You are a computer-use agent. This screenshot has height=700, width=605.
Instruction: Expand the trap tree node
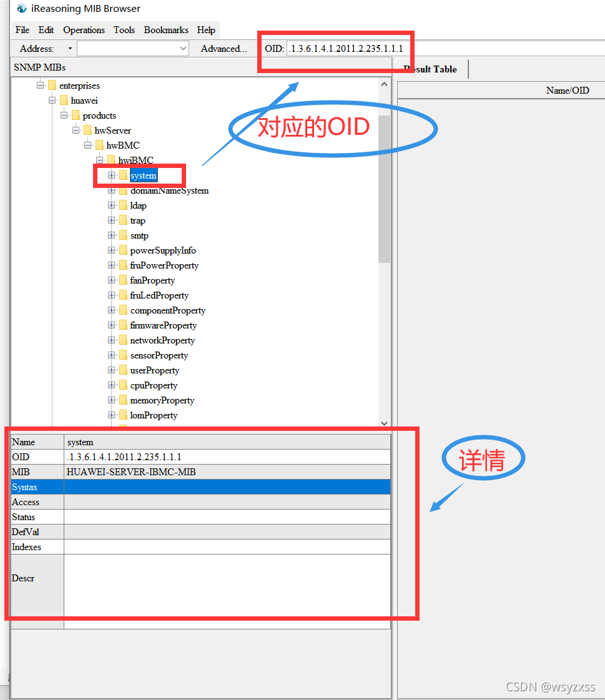click(x=112, y=220)
